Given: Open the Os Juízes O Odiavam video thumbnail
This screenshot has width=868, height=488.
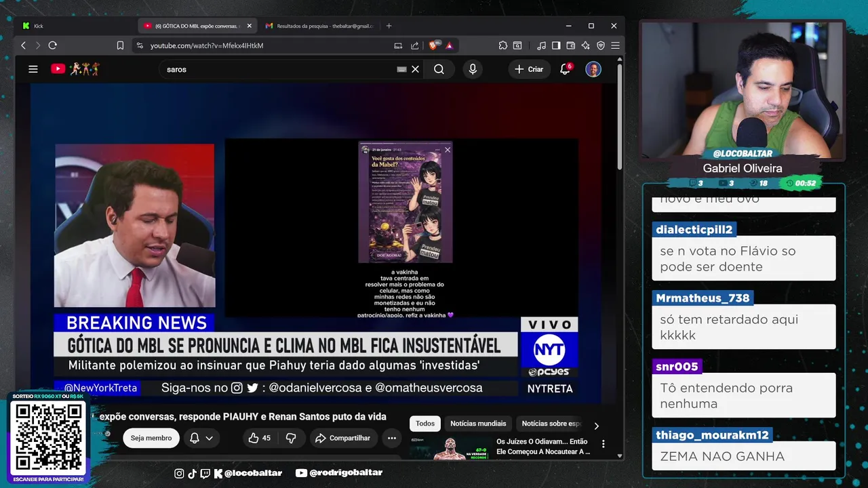Looking at the screenshot, I should [450, 448].
